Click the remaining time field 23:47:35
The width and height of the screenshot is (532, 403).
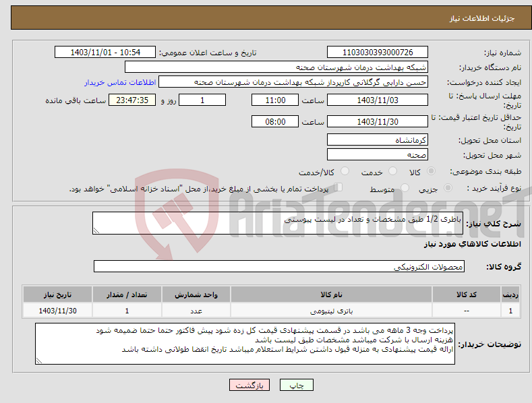tap(132, 100)
